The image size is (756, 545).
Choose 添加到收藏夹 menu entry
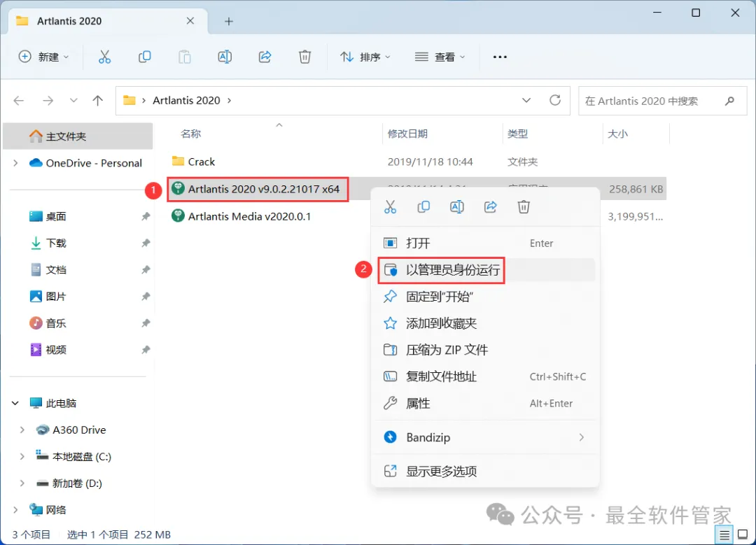(x=486, y=323)
